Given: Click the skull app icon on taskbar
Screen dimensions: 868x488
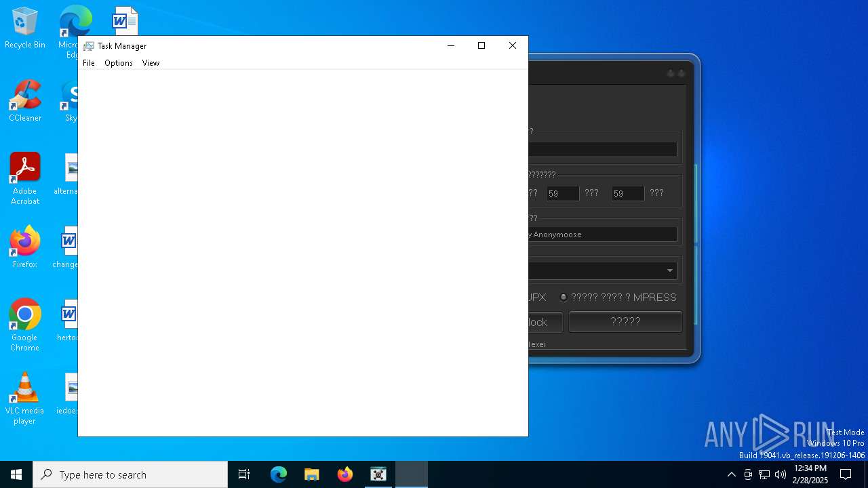Looking at the screenshot, I should click(x=378, y=474).
